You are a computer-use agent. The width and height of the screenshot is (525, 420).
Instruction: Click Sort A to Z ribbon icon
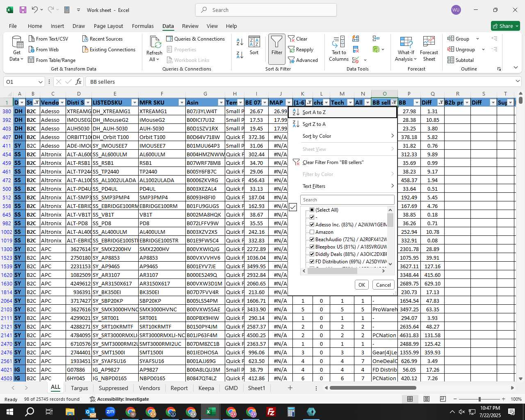240,42
